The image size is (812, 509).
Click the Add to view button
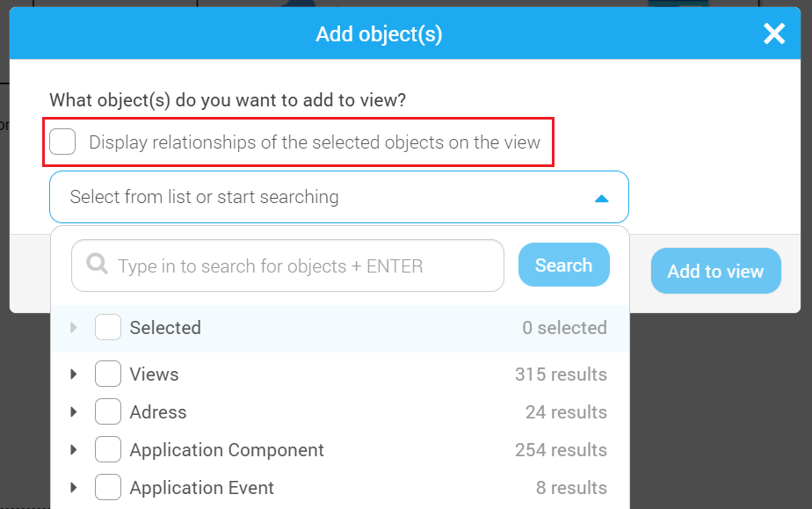click(715, 271)
